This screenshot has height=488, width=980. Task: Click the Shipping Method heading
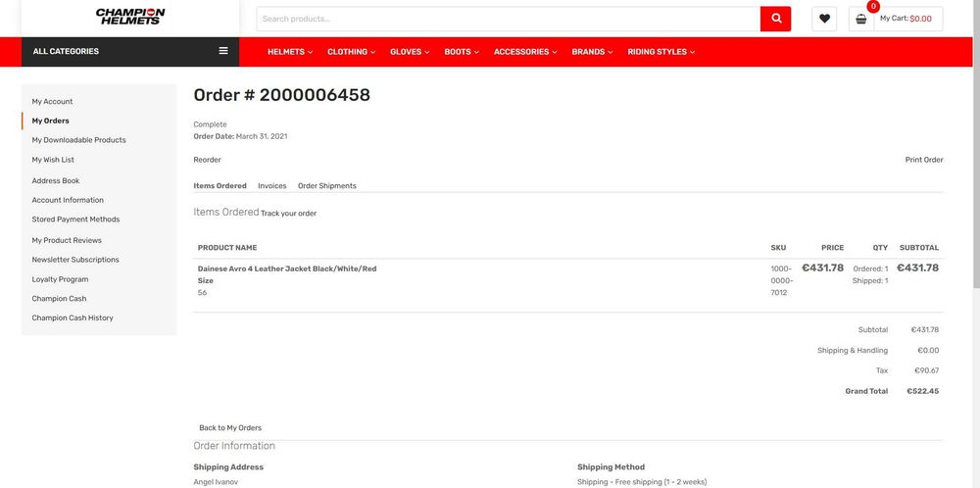pos(611,466)
